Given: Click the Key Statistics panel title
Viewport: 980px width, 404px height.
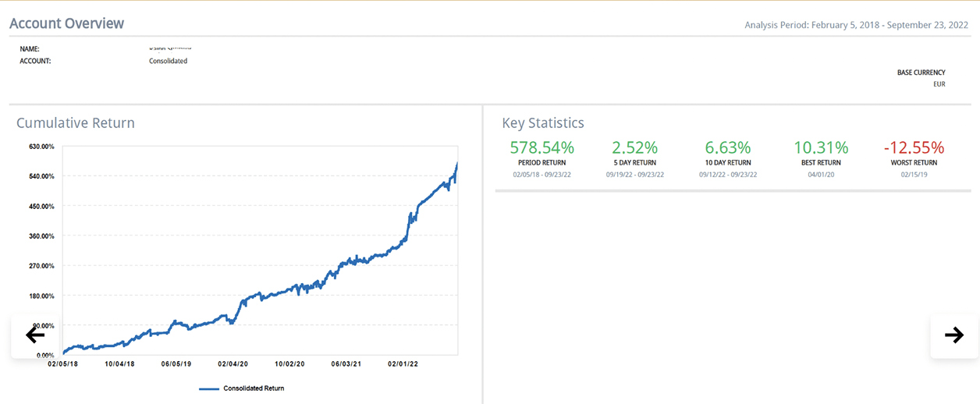Looking at the screenshot, I should pos(543,123).
